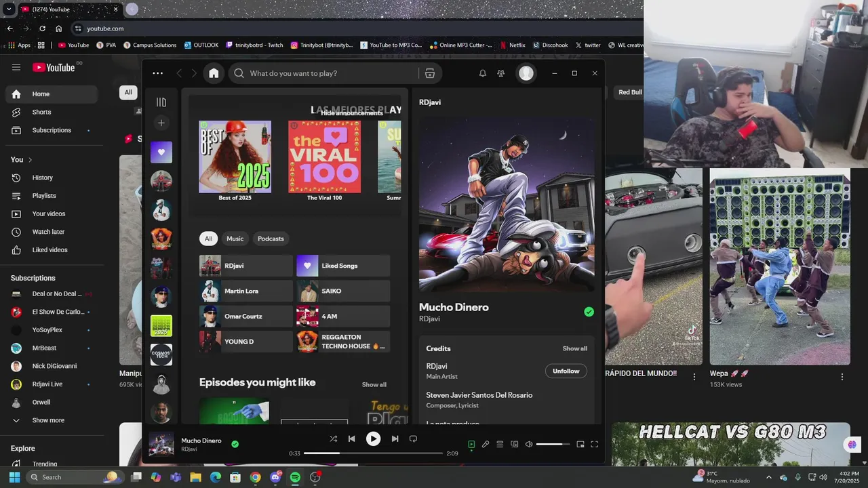Go back in Spotify navigation
This screenshot has height=488, width=868.
(179, 73)
